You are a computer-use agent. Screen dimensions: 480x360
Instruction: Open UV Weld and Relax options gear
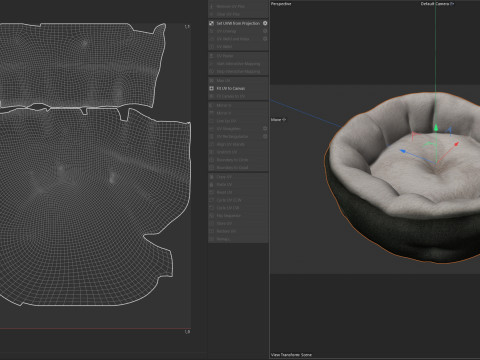pos(265,39)
